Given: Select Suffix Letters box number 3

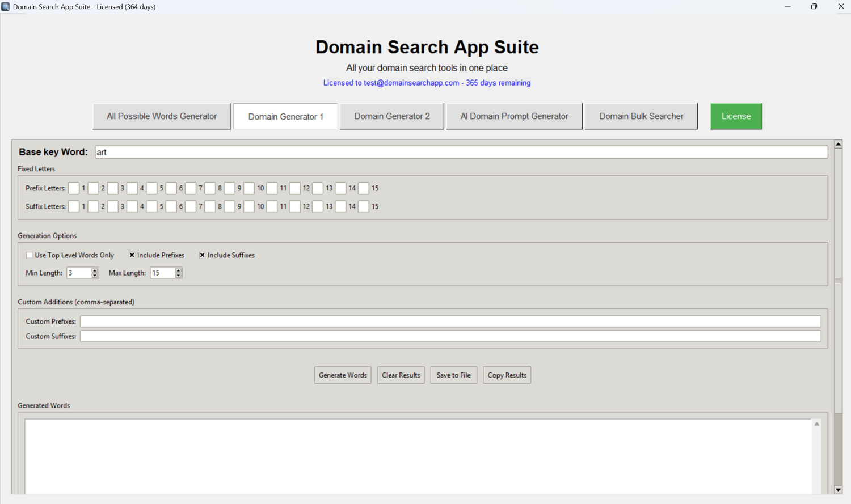Looking at the screenshot, I should click(113, 206).
